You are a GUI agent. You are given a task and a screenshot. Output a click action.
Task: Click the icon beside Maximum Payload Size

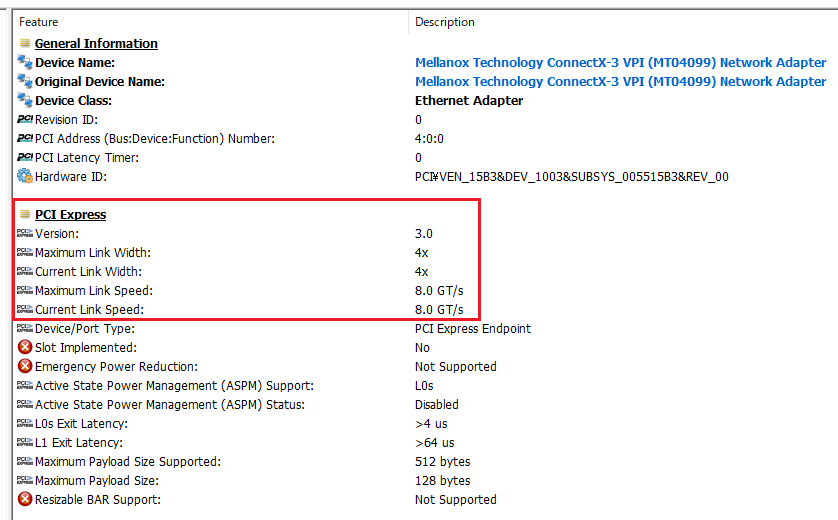click(x=25, y=480)
